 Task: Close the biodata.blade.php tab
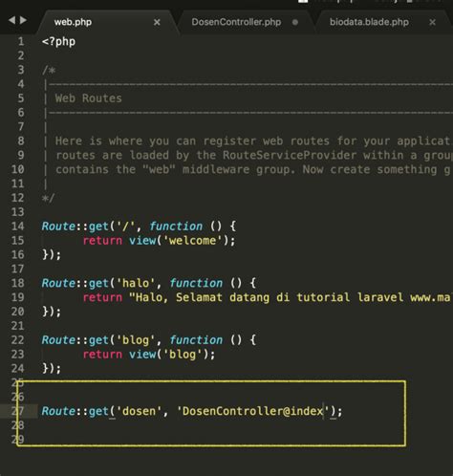pyautogui.click(x=432, y=22)
